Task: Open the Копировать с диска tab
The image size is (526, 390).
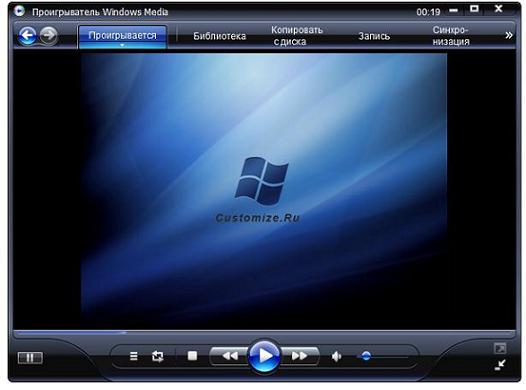Action: pyautogui.click(x=297, y=36)
